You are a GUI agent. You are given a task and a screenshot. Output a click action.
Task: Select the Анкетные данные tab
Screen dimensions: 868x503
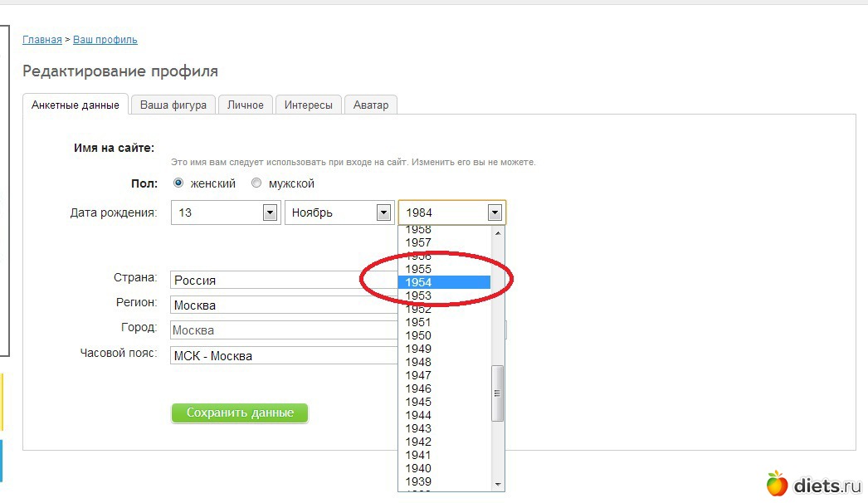pos(76,105)
